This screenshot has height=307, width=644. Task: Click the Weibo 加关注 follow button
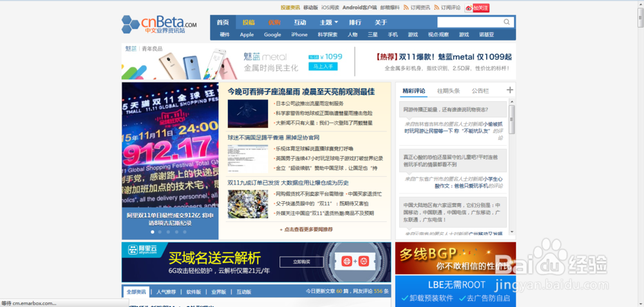point(477,8)
